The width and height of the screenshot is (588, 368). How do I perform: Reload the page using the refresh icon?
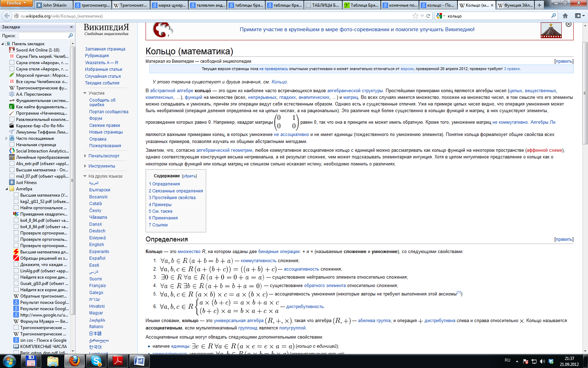point(428,16)
